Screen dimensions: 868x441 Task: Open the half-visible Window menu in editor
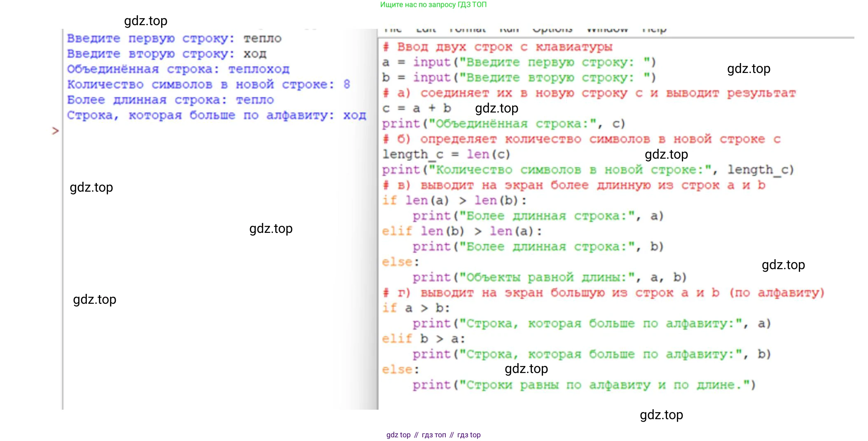[607, 30]
